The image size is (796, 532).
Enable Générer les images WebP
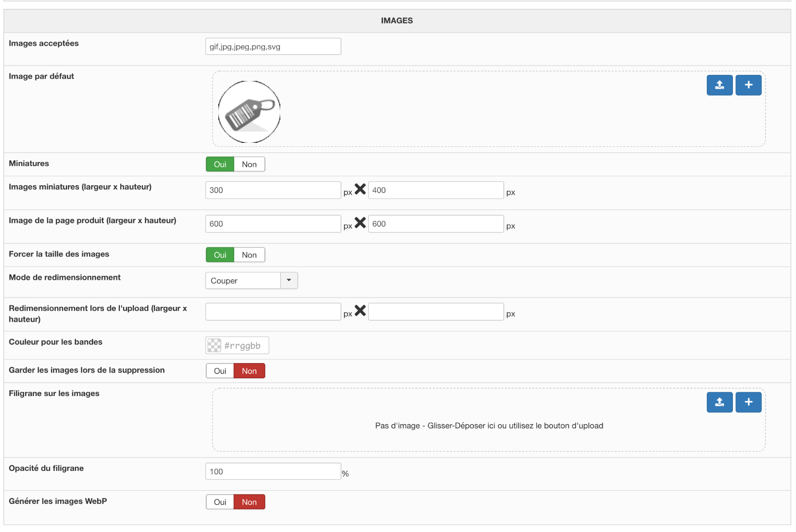220,502
